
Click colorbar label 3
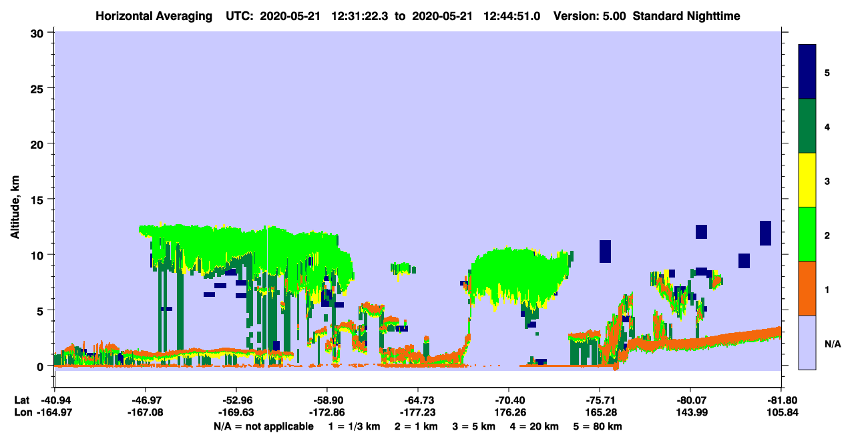(x=827, y=181)
